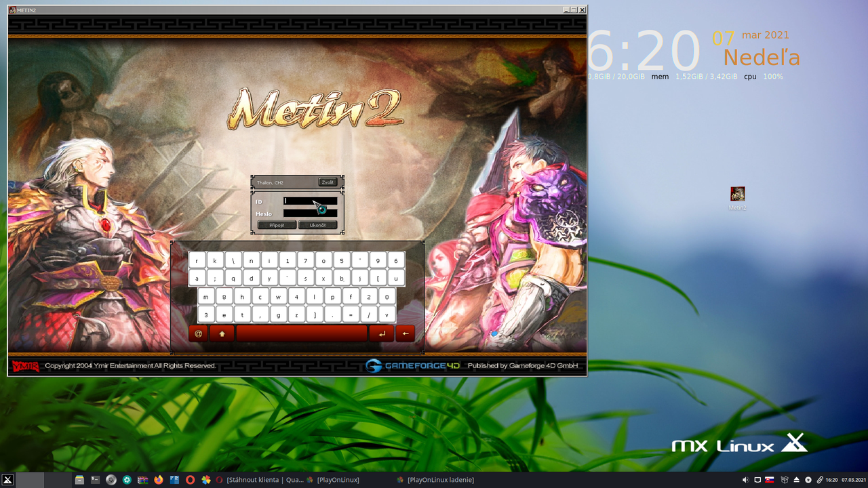Click the 16:20 taskbar clock
This screenshot has width=868, height=488.
click(831, 480)
